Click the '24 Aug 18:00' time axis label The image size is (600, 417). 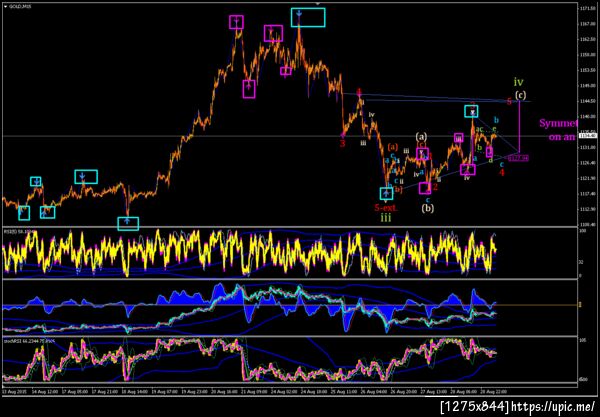tap(313, 392)
